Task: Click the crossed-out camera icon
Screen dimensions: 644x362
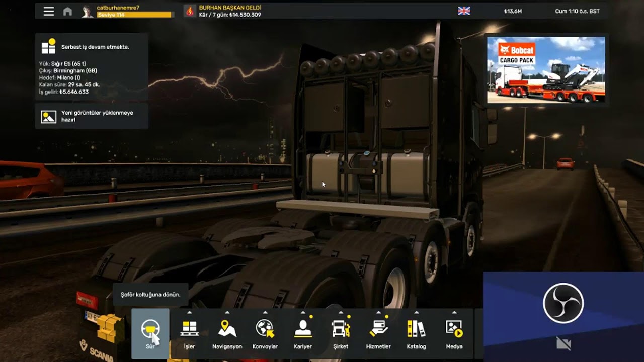Action: point(563,343)
